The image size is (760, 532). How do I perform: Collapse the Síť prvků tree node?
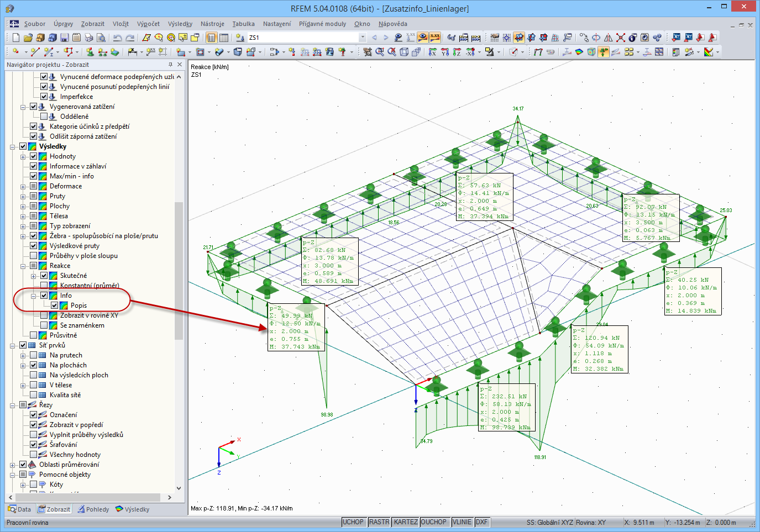pos(13,345)
